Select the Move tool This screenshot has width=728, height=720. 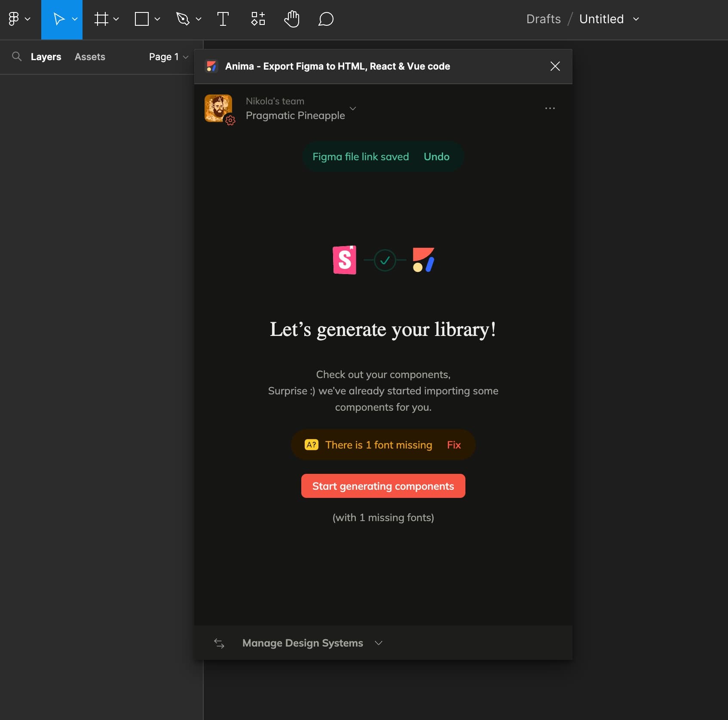58,19
